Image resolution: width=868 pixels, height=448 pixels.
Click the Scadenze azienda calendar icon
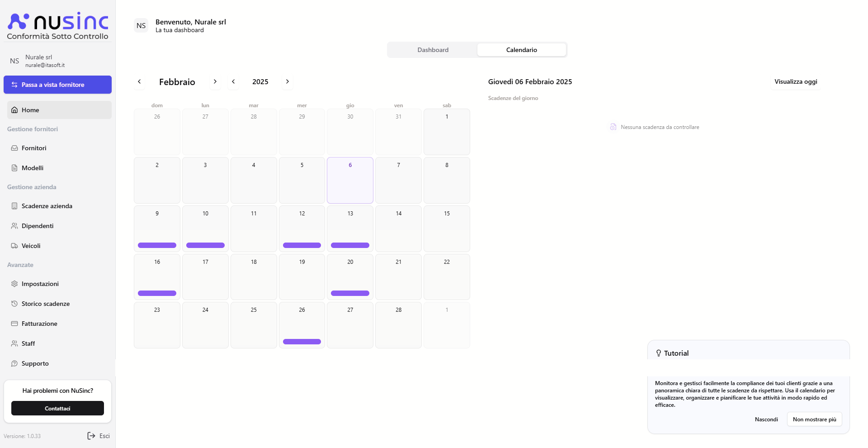(14, 206)
